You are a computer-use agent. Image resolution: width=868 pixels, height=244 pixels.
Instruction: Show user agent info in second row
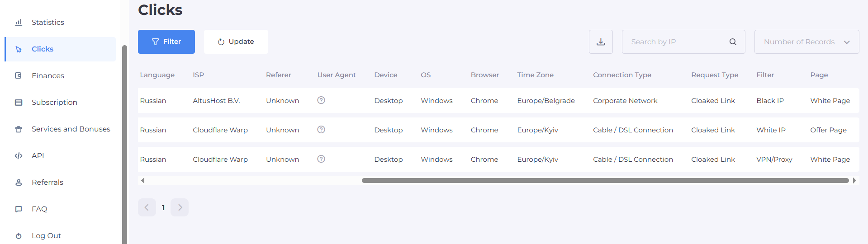tap(321, 130)
